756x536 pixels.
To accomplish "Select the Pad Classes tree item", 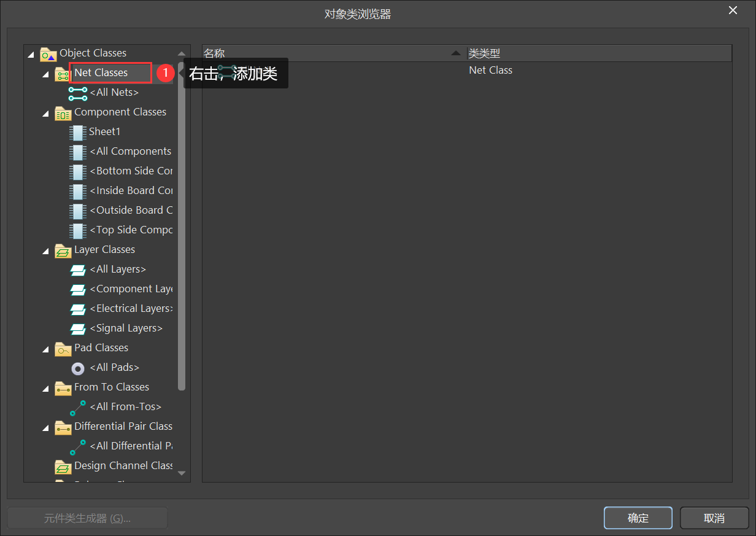I will (101, 348).
